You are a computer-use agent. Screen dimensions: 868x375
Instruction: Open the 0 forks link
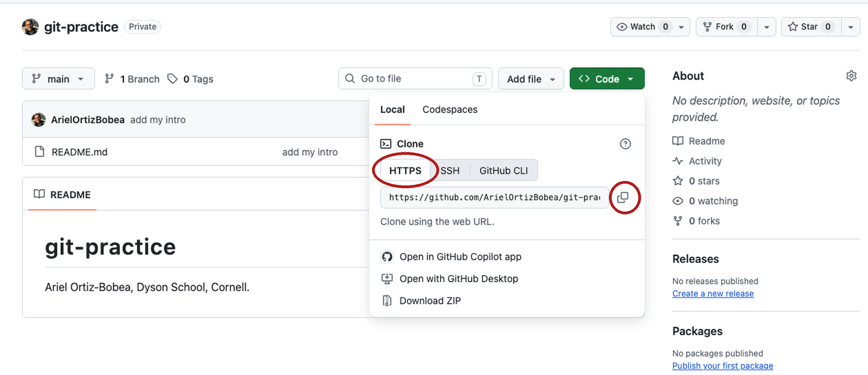tap(696, 221)
